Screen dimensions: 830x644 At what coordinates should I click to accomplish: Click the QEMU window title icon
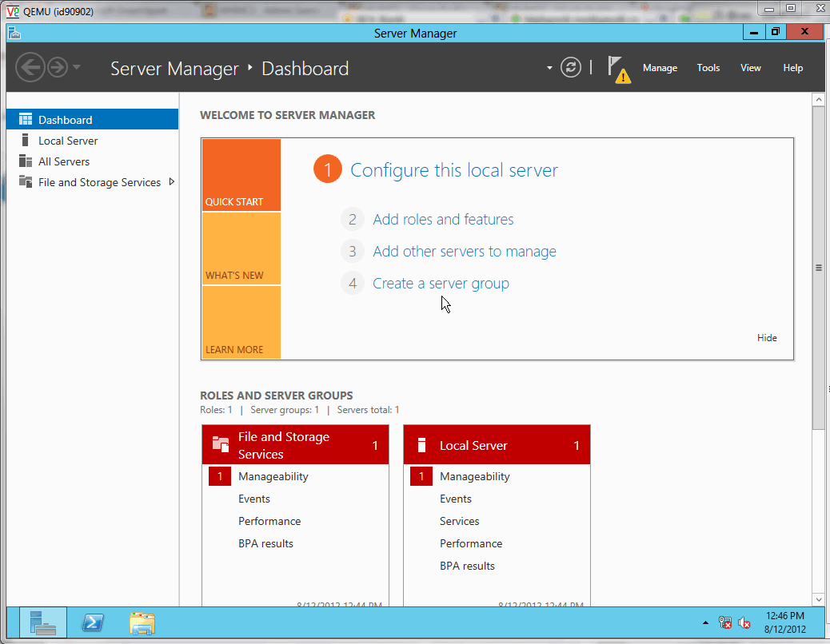point(12,11)
